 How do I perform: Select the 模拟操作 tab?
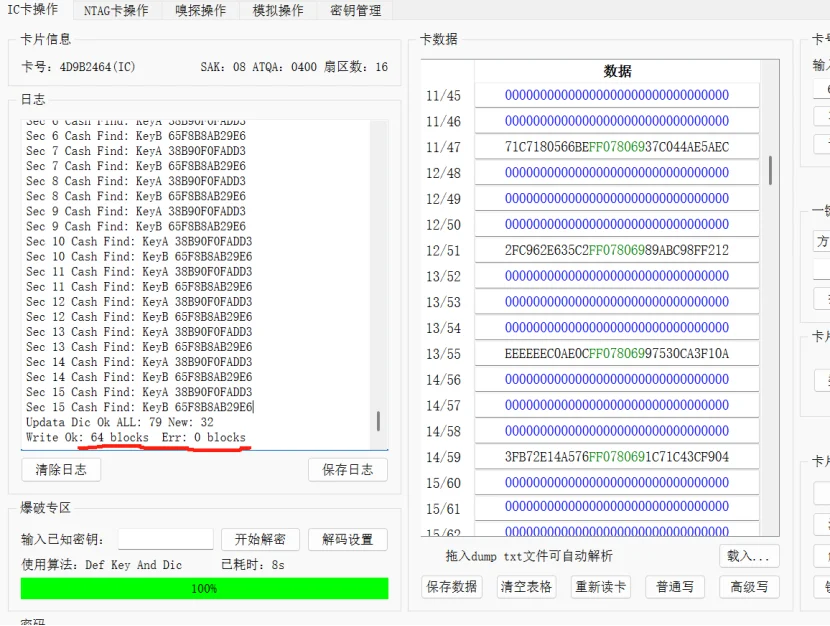coord(278,11)
